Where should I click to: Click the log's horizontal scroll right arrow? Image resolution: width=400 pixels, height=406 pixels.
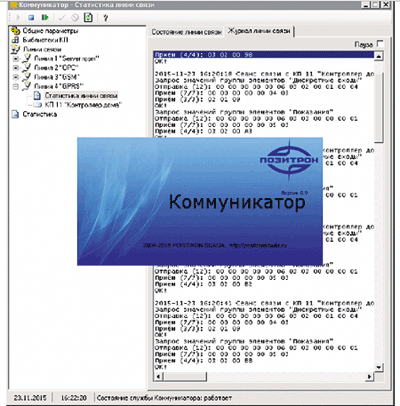(369, 377)
